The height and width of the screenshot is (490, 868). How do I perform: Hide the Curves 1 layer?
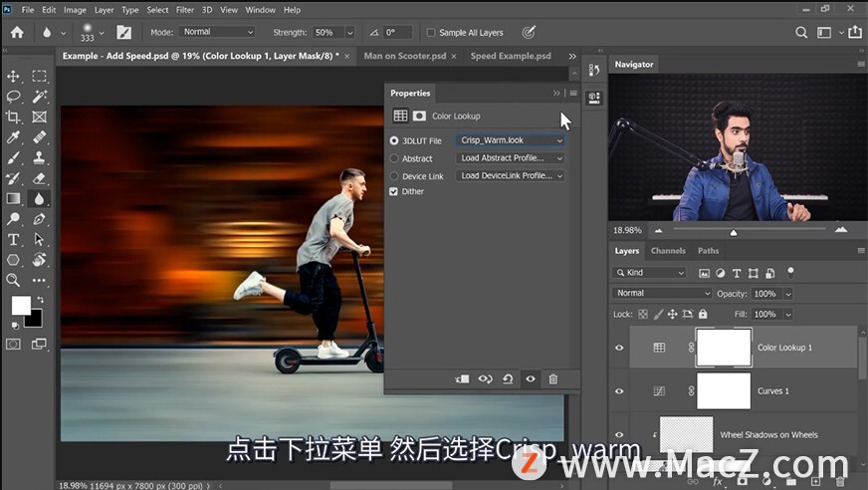pos(619,390)
